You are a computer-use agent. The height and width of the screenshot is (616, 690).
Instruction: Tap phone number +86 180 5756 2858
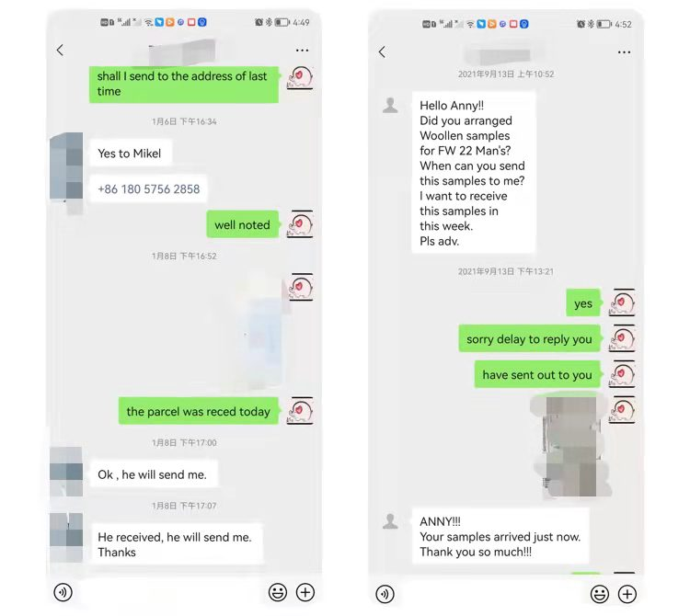coord(149,189)
